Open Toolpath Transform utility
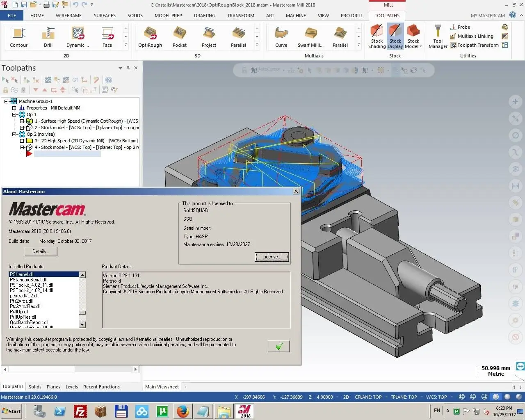The height and width of the screenshot is (420, 525). tap(475, 45)
